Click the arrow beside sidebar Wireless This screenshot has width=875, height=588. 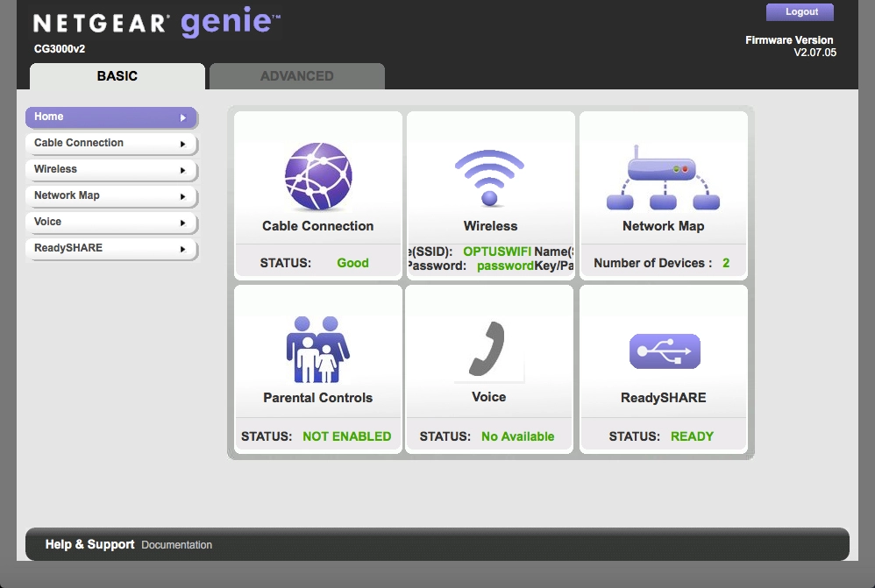click(x=182, y=170)
